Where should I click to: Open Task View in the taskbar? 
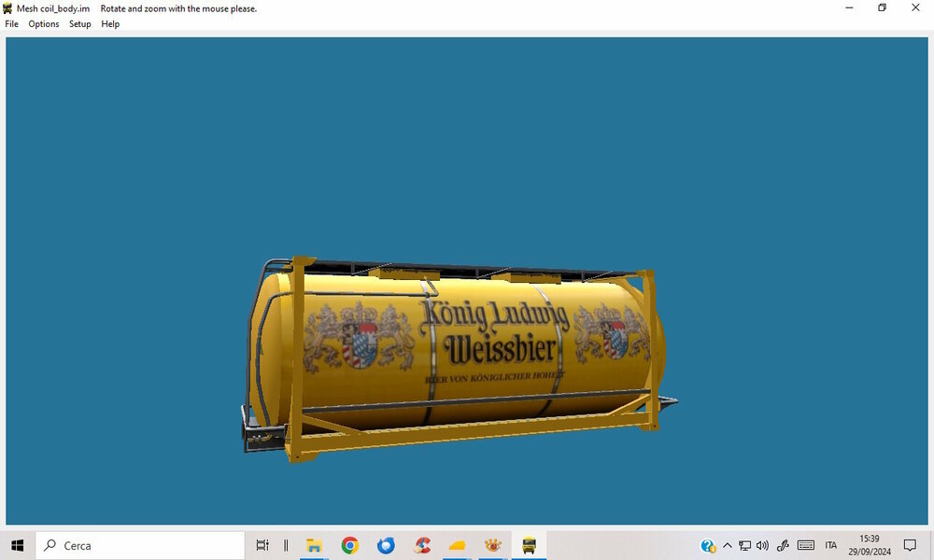(262, 545)
